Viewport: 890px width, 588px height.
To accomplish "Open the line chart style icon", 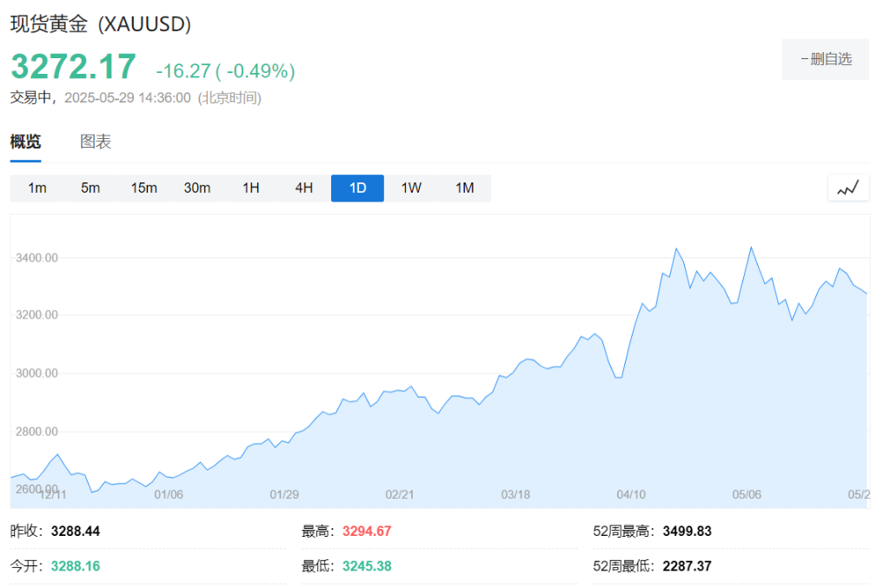I will [847, 187].
